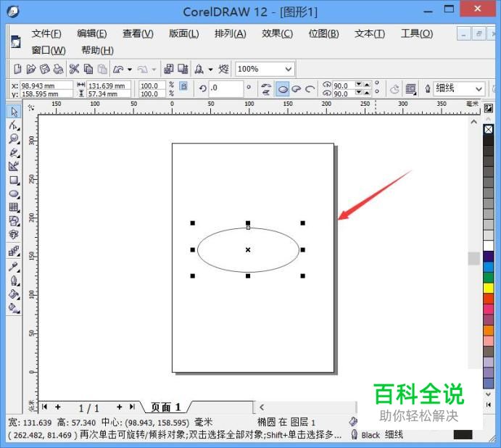Select the Freehand drawing tool
The width and height of the screenshot is (501, 448).
[14, 152]
